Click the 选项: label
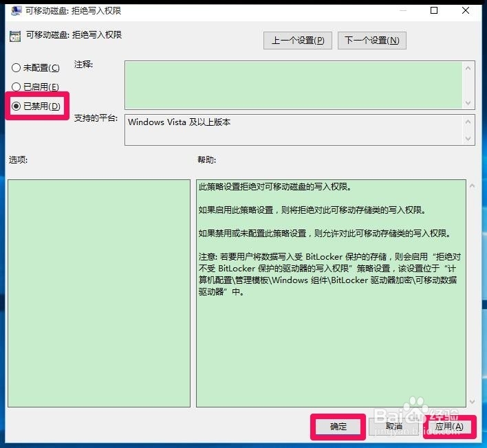 pyautogui.click(x=18, y=160)
